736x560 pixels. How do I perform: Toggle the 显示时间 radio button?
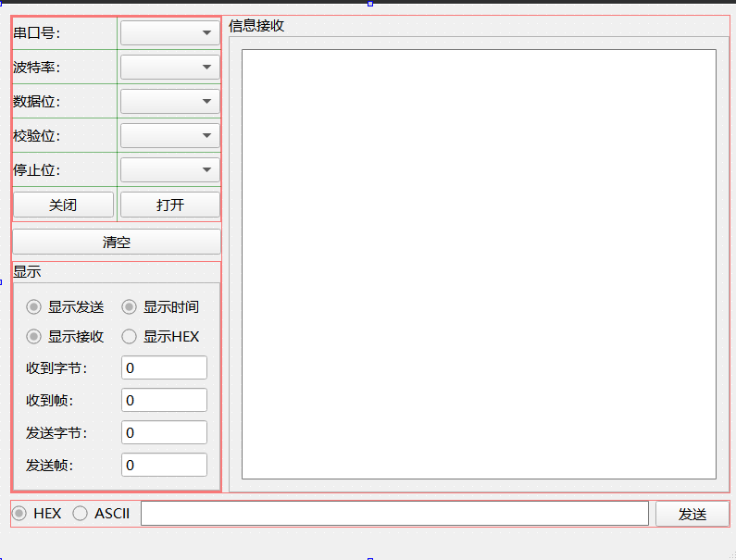click(160, 307)
